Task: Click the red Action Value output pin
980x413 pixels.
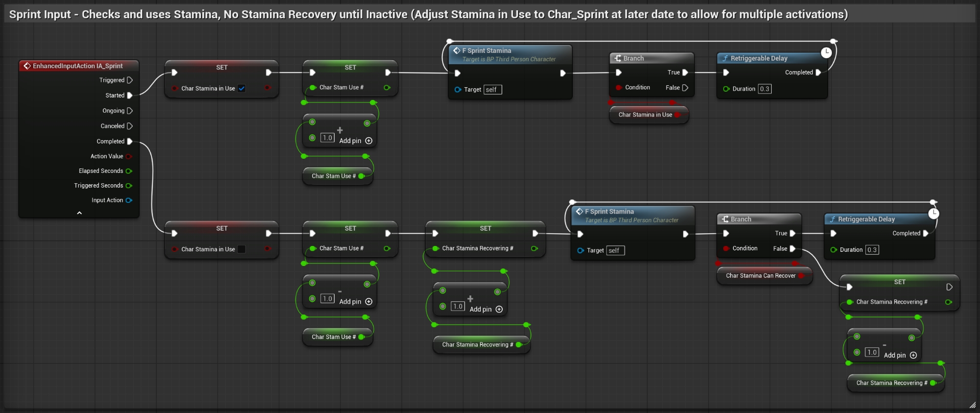Action: [x=129, y=157]
